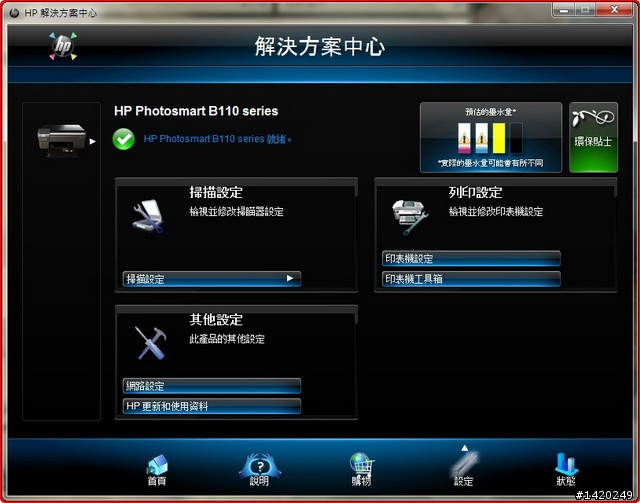The image size is (640, 503).
Task: Open 印表機設定 printer settings
Action: coord(471,258)
